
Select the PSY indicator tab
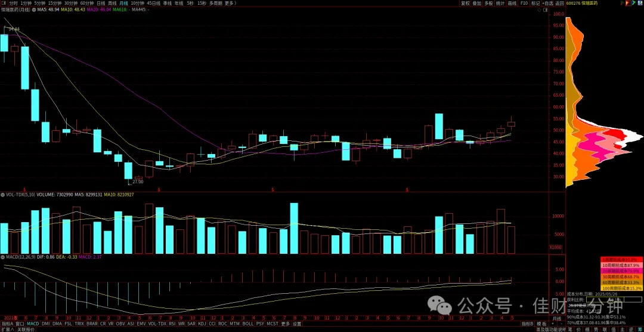coord(260,324)
